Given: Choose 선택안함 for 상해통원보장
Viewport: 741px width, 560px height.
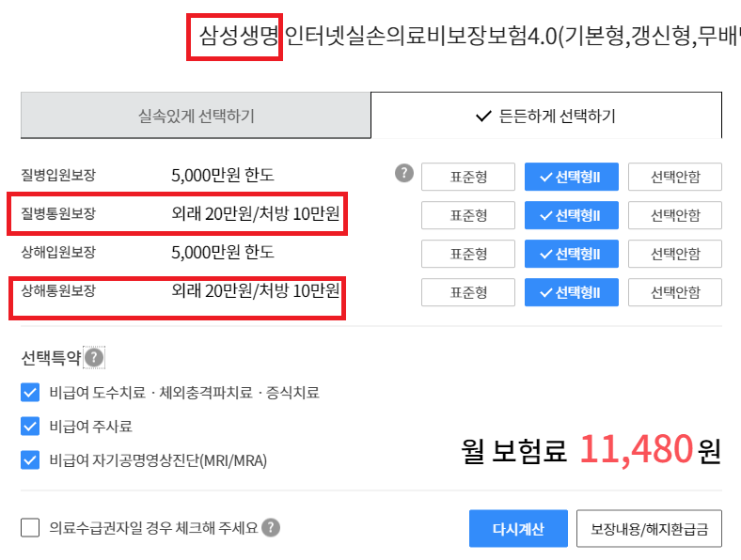Looking at the screenshot, I should pos(675,292).
